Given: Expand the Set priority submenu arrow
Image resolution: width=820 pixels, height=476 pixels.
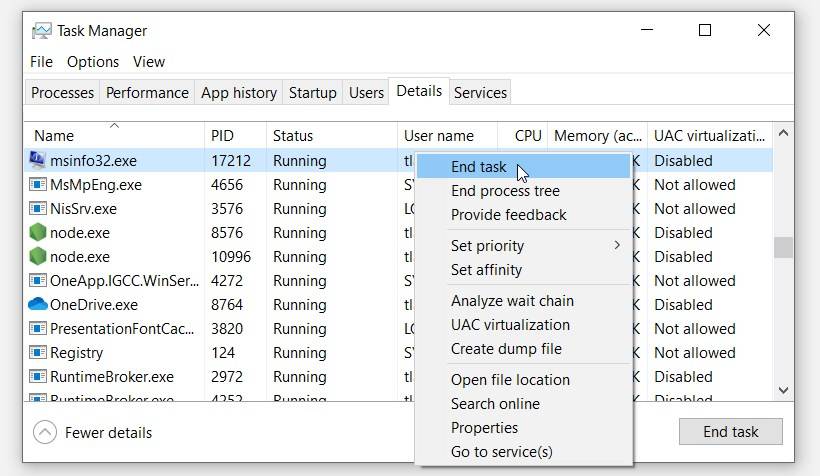Looking at the screenshot, I should [617, 245].
